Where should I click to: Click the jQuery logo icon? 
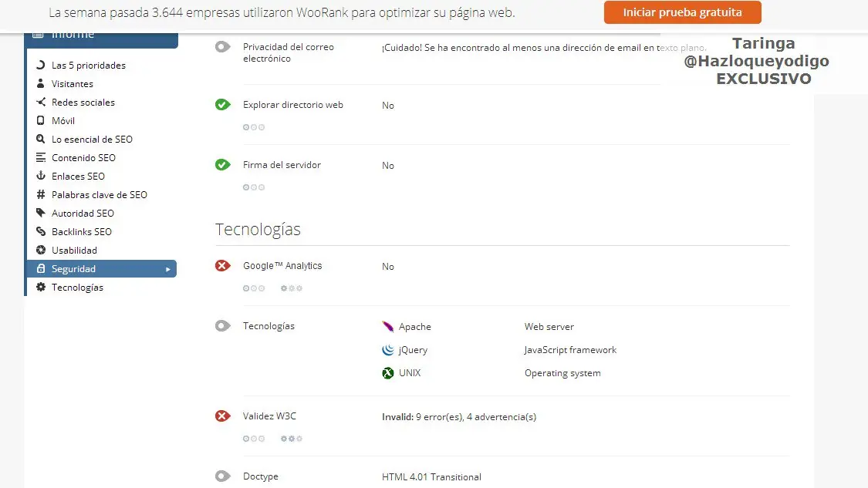tap(388, 350)
